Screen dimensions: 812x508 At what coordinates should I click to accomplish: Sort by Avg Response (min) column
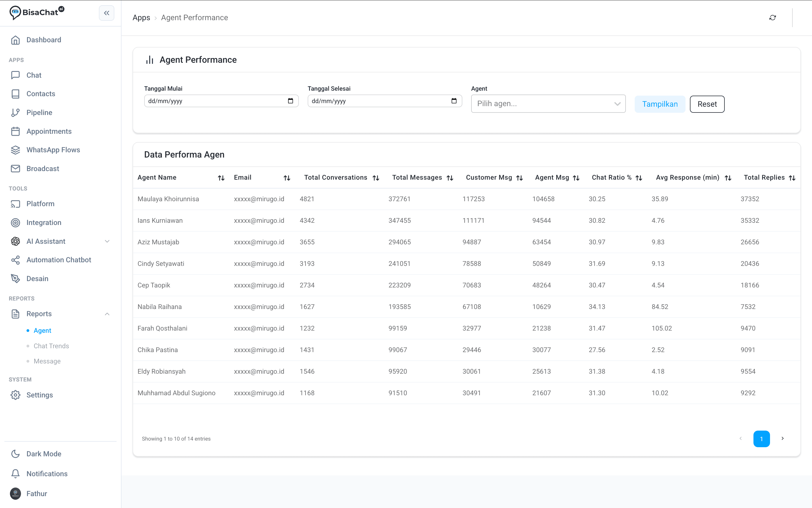[728, 178]
